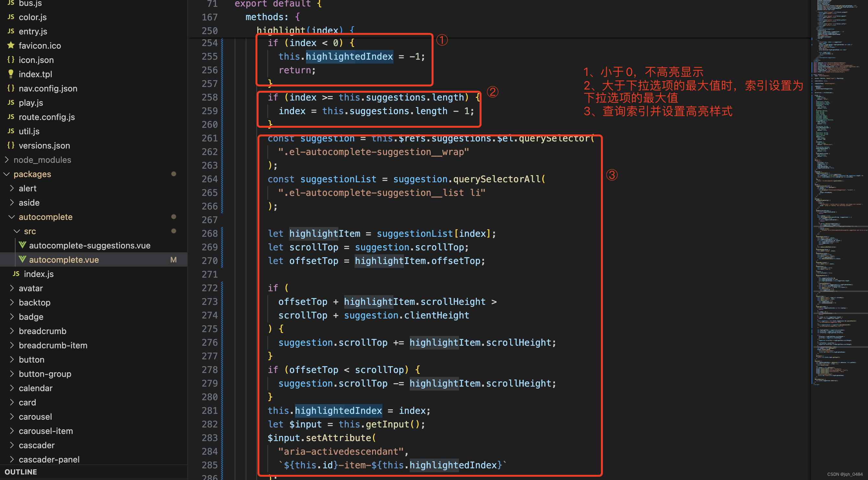Click the braces icon beside versions.json
The height and width of the screenshot is (480, 868).
pyautogui.click(x=10, y=145)
